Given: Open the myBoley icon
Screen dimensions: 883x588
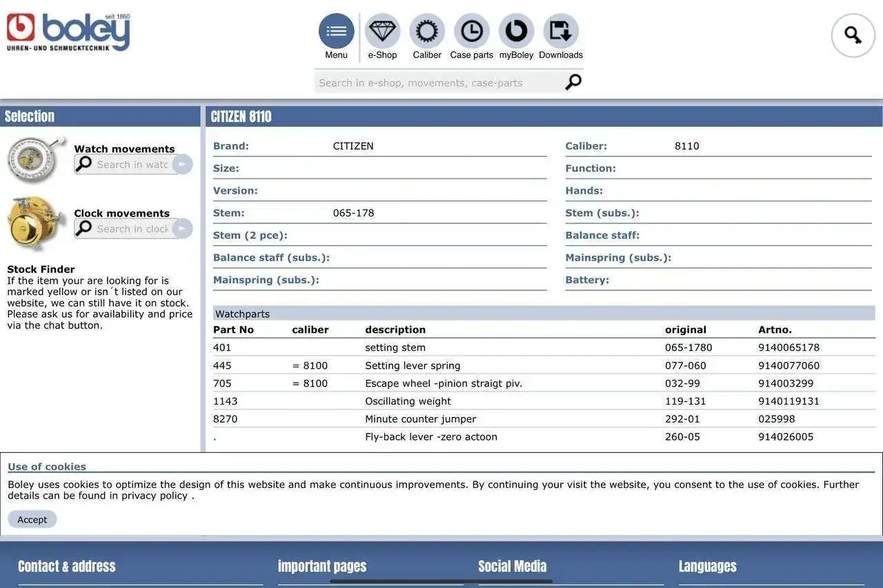Looking at the screenshot, I should [x=516, y=31].
